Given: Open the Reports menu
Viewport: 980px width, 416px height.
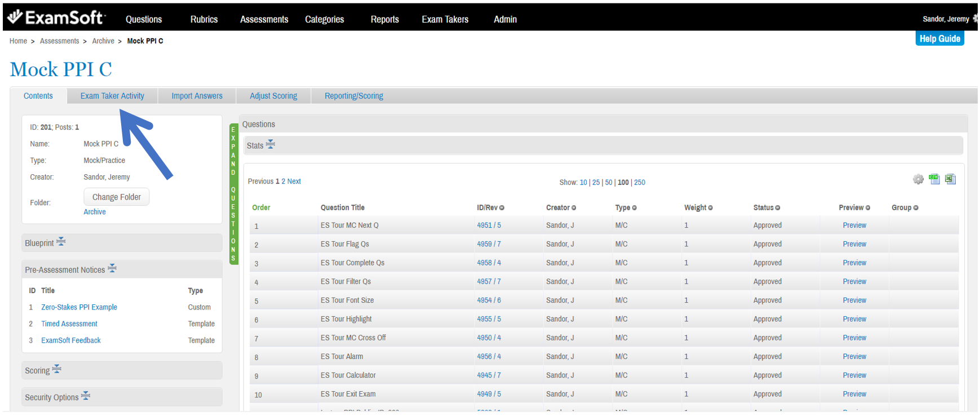Looking at the screenshot, I should (x=385, y=19).
